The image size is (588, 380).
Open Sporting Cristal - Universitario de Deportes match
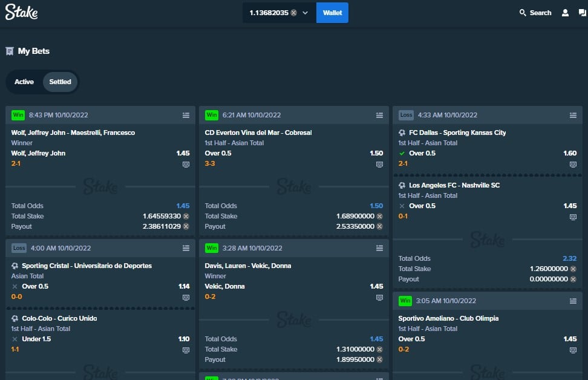(87, 266)
